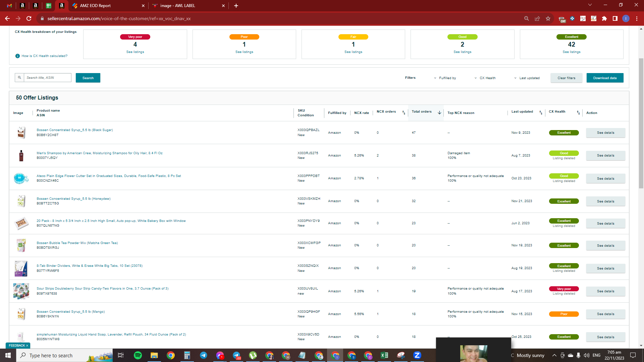Open Calculator from the taskbar

(187, 355)
